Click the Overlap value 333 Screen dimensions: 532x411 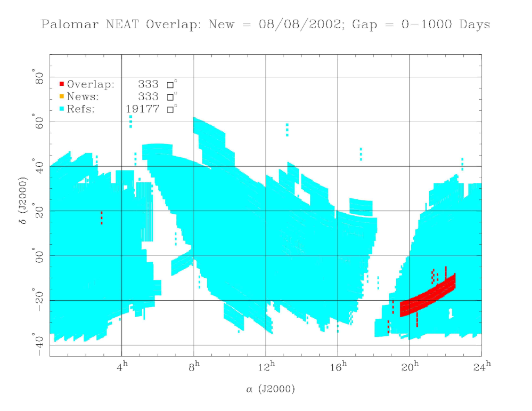click(x=148, y=84)
